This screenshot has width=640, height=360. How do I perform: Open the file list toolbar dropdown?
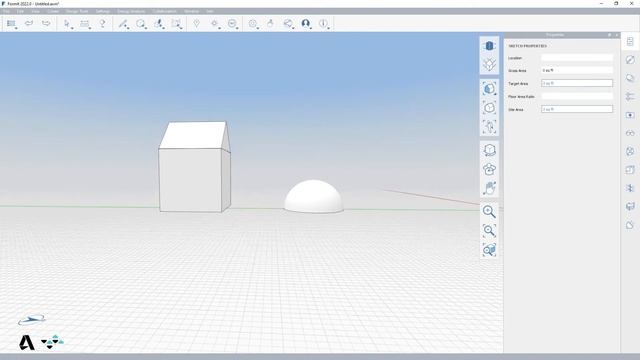pyautogui.click(x=12, y=24)
